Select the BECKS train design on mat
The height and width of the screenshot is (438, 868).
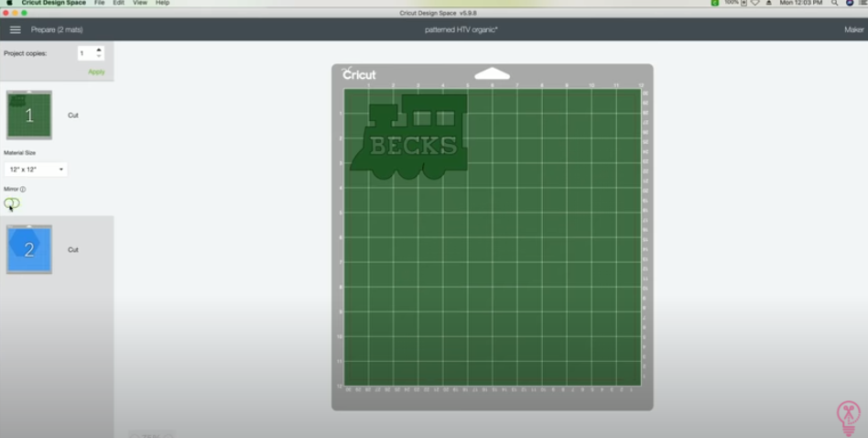pyautogui.click(x=409, y=137)
